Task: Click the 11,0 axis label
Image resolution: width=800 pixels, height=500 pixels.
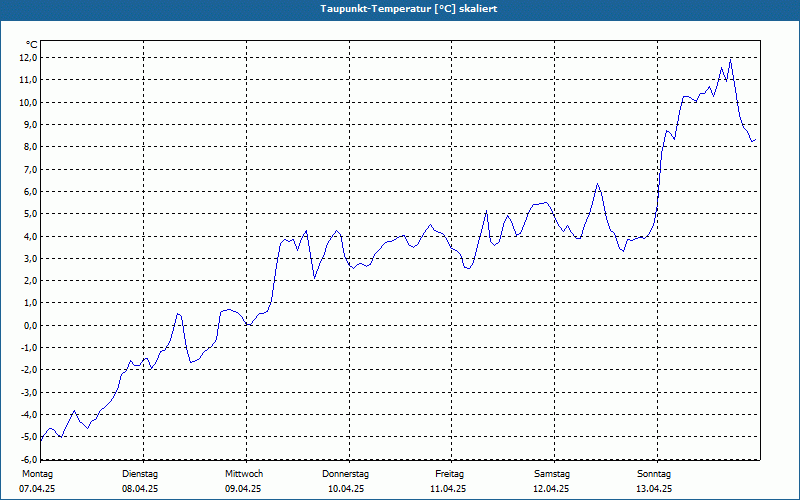Action: point(28,80)
